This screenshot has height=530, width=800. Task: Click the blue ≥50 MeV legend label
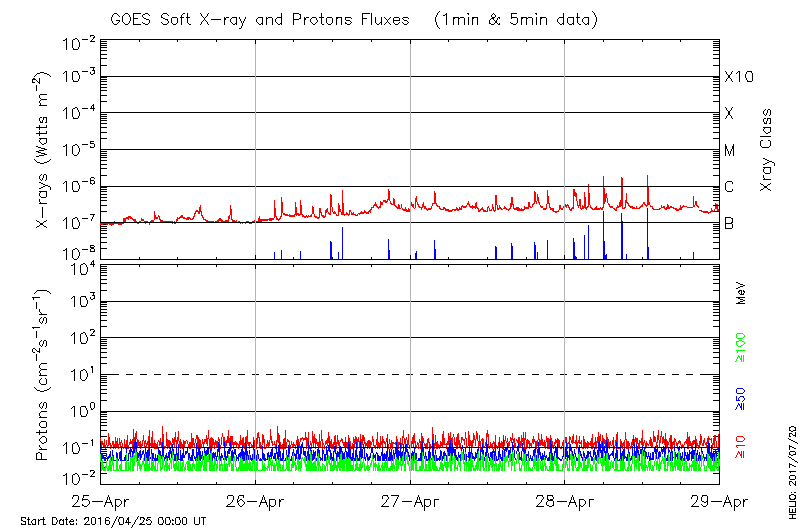coord(741,397)
